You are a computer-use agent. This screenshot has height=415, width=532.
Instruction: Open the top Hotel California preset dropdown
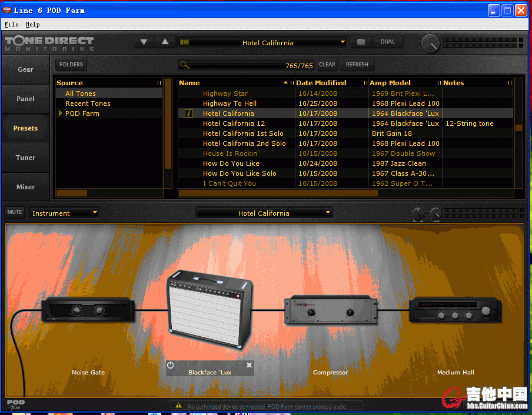(x=262, y=42)
